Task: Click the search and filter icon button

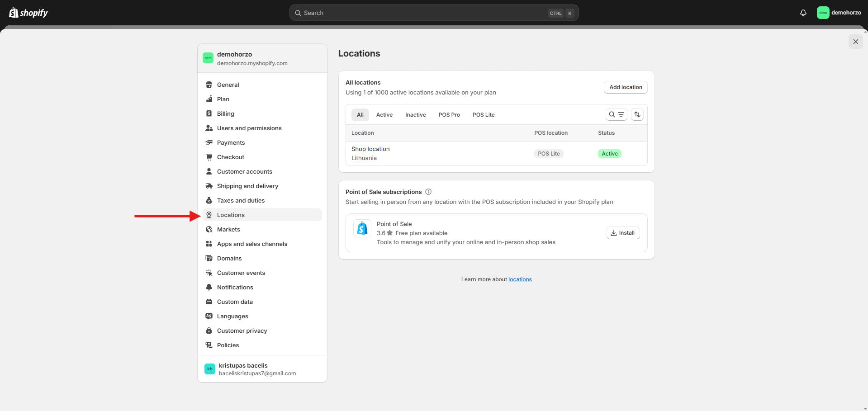Action: click(x=616, y=115)
